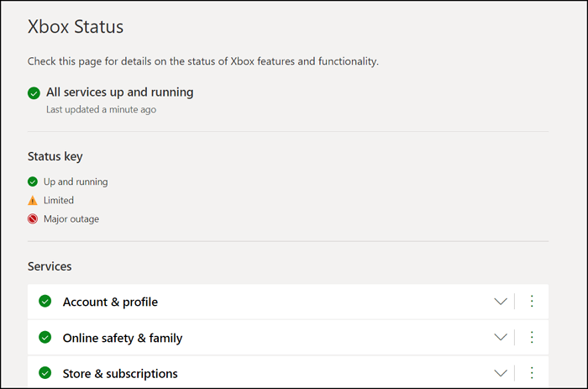The height and width of the screenshot is (389, 588).
Task: Expand the Online safety & family chevron
Action: pos(501,338)
